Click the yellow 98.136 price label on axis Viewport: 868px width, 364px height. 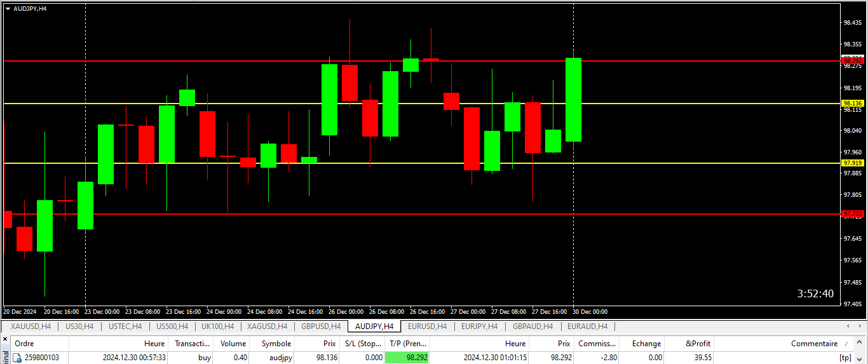pyautogui.click(x=852, y=104)
